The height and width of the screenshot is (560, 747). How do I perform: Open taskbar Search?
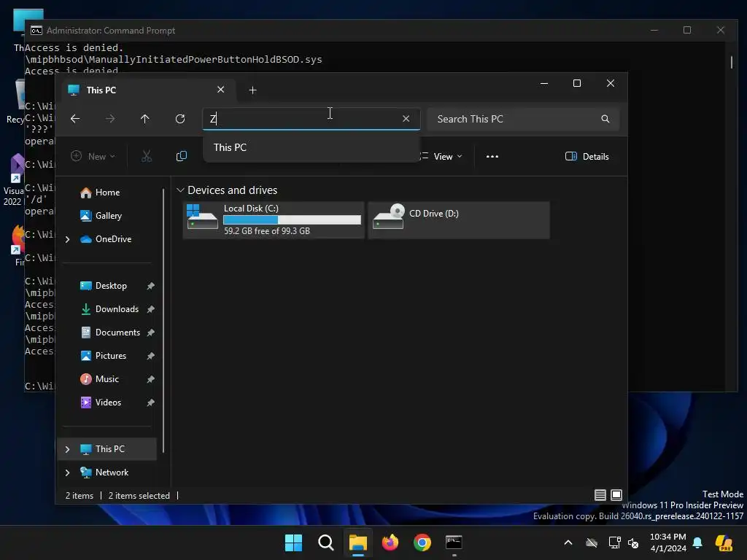[326, 542]
